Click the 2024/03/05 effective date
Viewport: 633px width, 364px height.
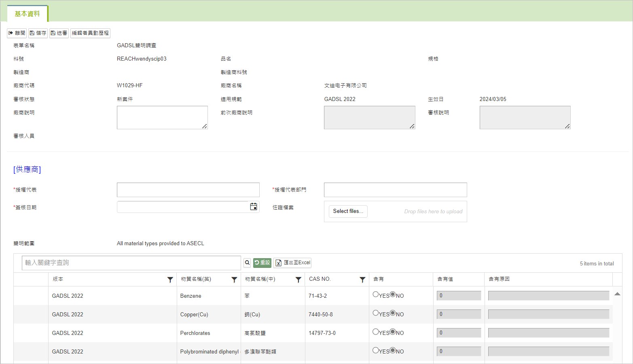(493, 99)
